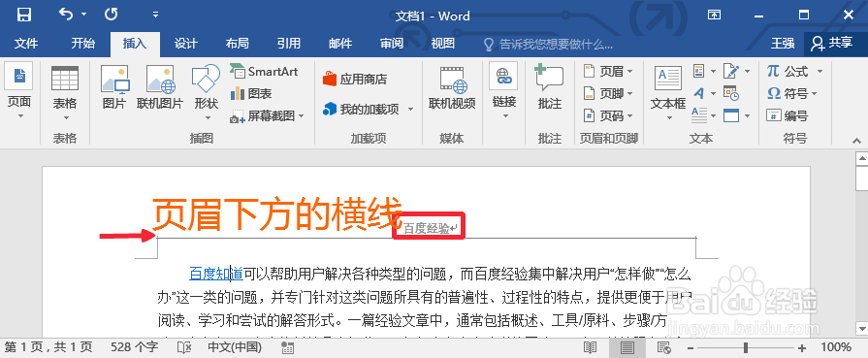Screen dimensions: 868x358
Task: Click the zoom slider handle
Action: click(746, 348)
